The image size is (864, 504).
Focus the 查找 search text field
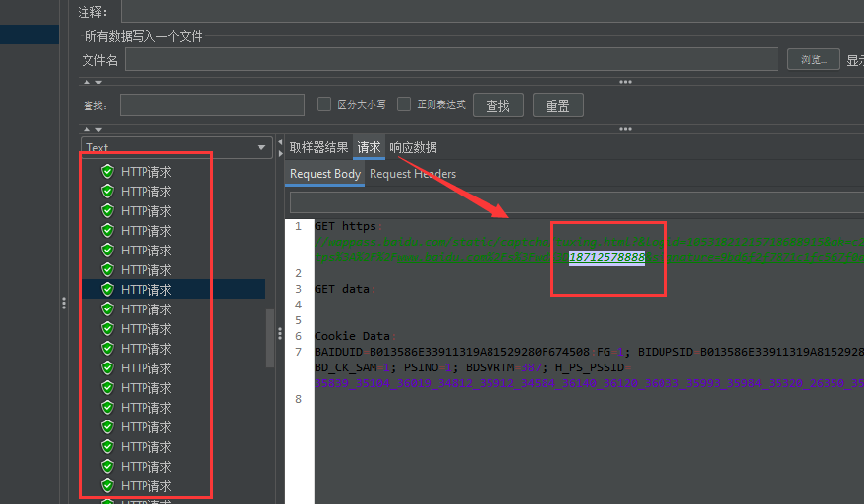pos(212,105)
